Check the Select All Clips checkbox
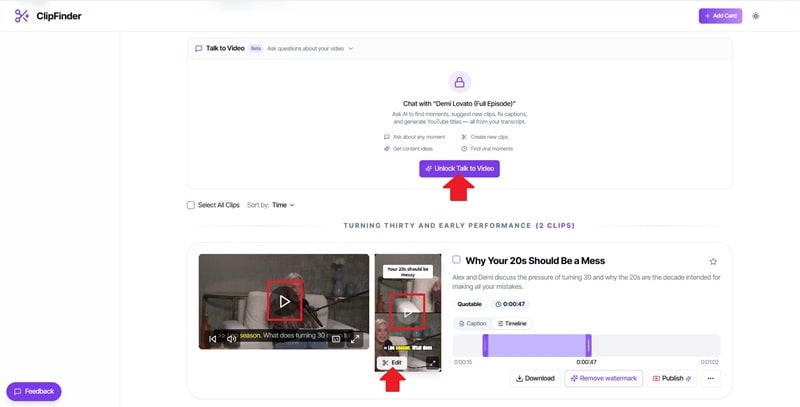 (x=191, y=205)
